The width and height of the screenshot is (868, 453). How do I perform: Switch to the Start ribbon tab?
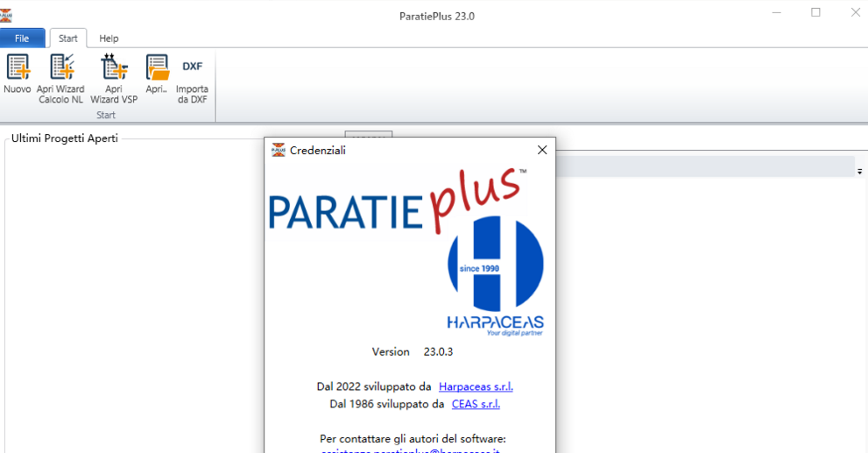click(68, 39)
